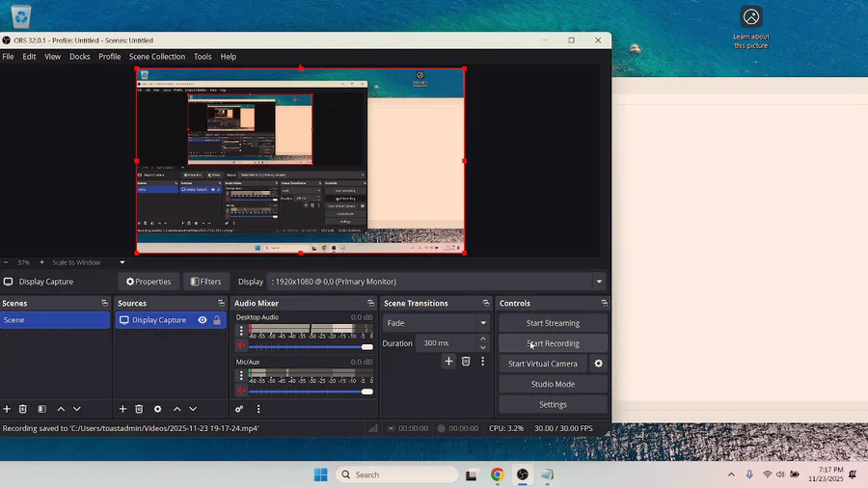
Task: Enter Studio Mode
Action: [x=553, y=384]
